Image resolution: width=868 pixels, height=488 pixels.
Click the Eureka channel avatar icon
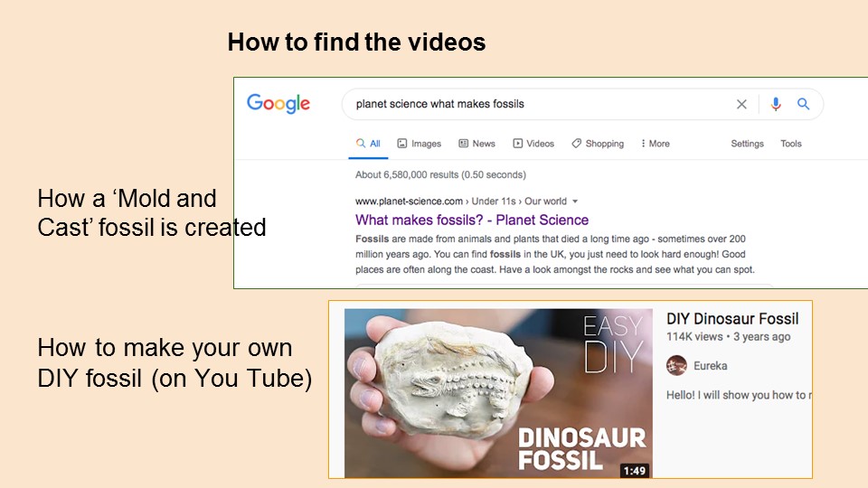point(676,366)
